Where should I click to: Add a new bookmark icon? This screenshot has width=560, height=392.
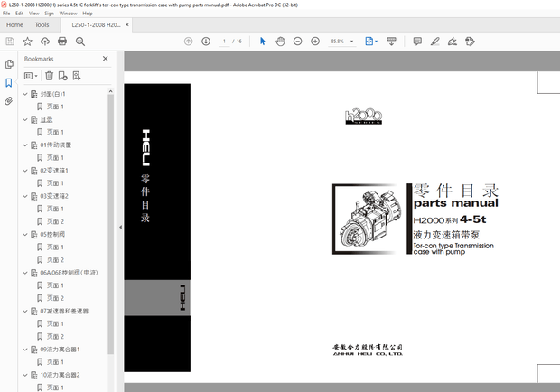[62, 76]
